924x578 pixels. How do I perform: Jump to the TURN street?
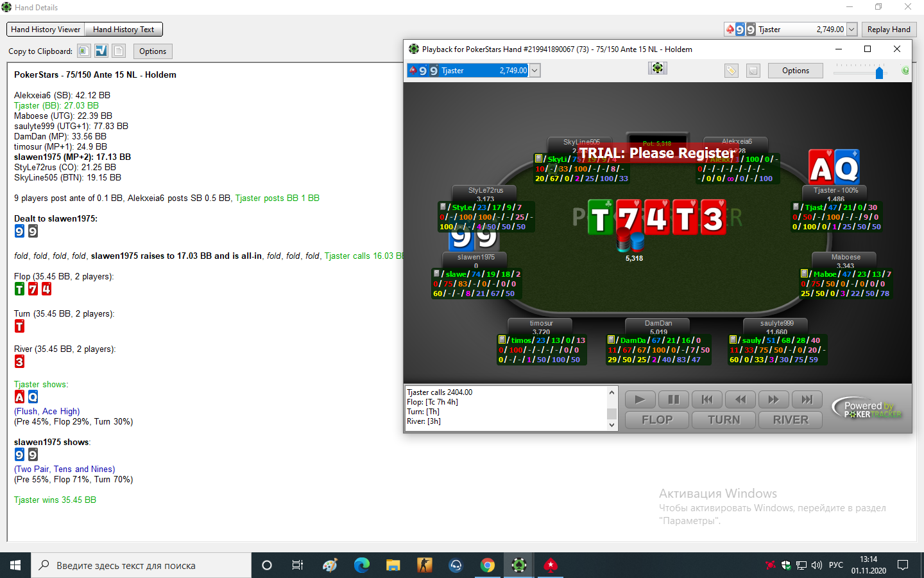click(x=724, y=420)
